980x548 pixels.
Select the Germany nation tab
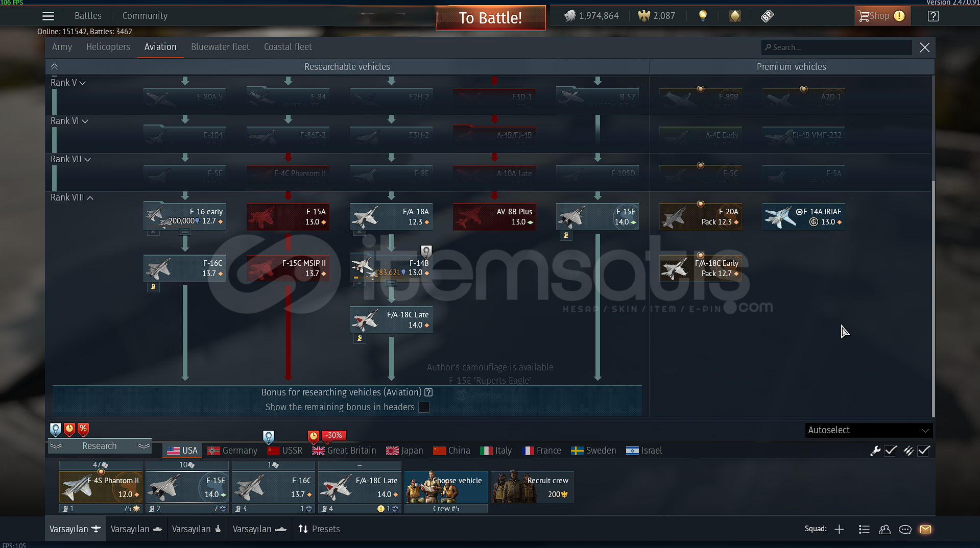point(232,451)
